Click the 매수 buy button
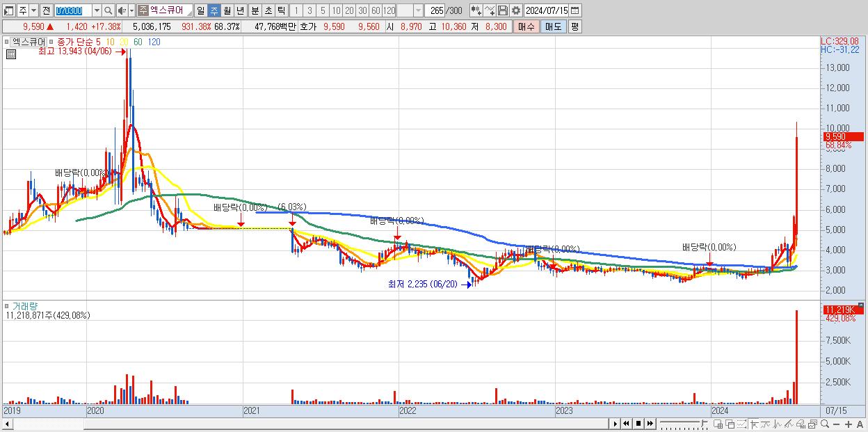868x432 pixels. pyautogui.click(x=526, y=26)
